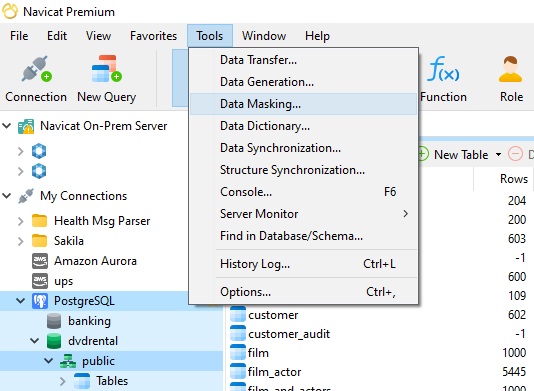Image resolution: width=534 pixels, height=391 pixels.
Task: Open the New Table dropdown arrow
Action: coord(498,155)
